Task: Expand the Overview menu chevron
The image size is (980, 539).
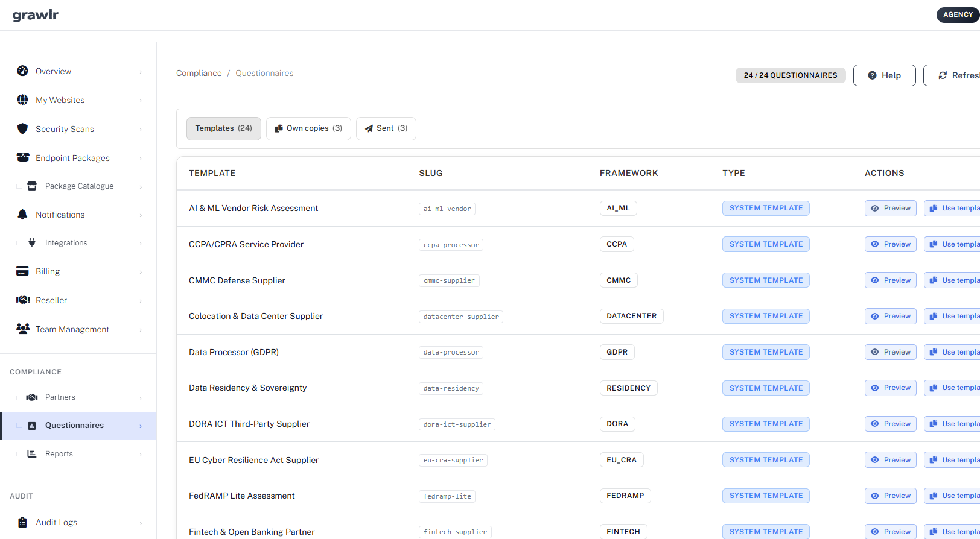Action: point(141,72)
